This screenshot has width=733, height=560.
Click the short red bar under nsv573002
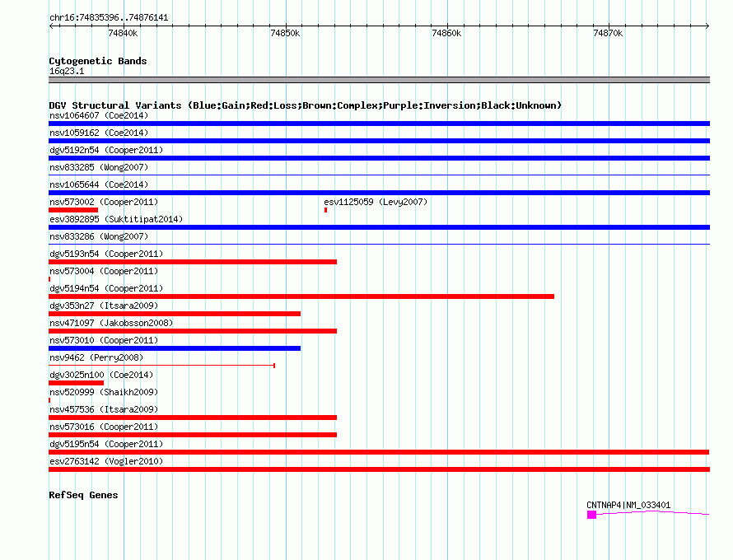coord(73,210)
